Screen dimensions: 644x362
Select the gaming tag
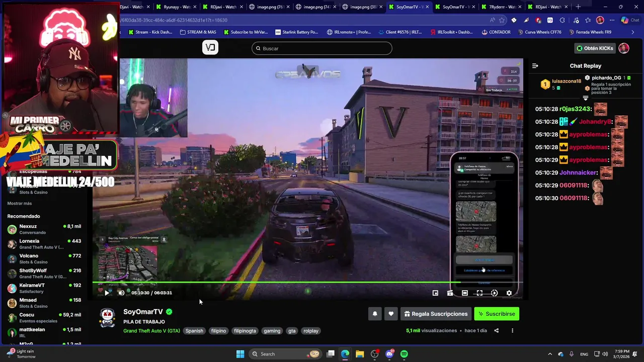(x=272, y=331)
